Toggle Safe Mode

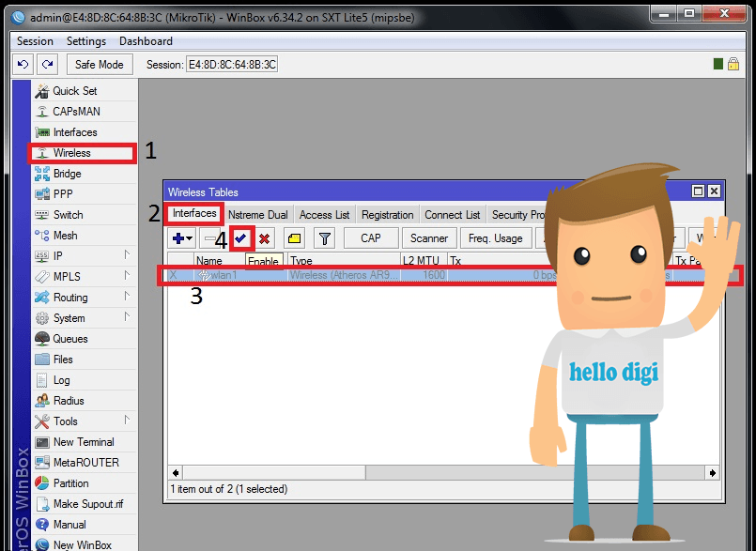tap(100, 65)
